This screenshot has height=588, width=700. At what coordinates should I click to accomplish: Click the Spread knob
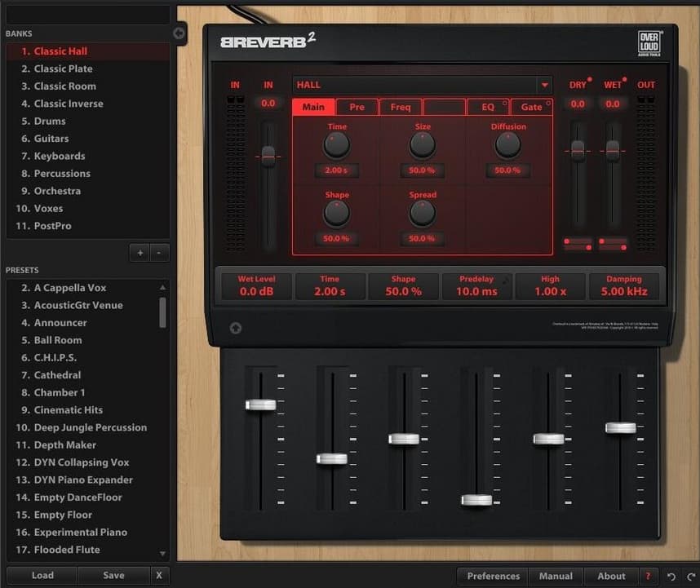(x=422, y=213)
